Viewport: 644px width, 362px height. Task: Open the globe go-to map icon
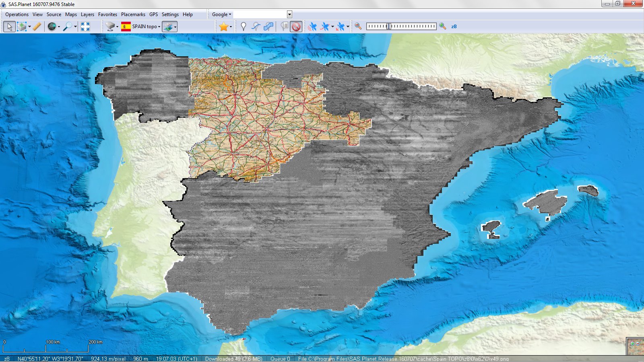(52, 27)
